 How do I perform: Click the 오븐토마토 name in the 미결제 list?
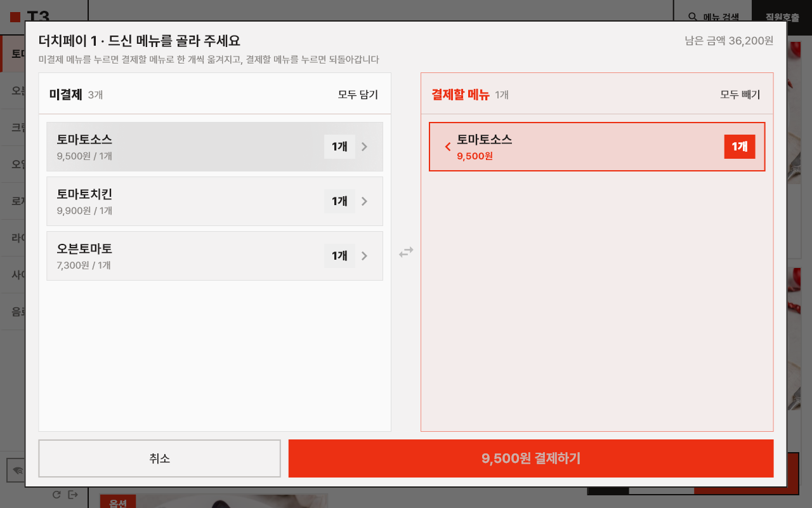point(84,249)
